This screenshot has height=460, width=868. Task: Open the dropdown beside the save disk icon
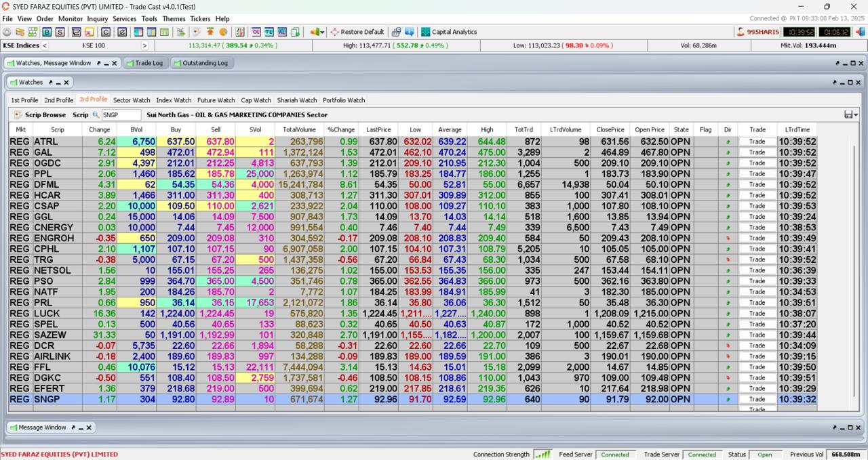[x=856, y=115]
